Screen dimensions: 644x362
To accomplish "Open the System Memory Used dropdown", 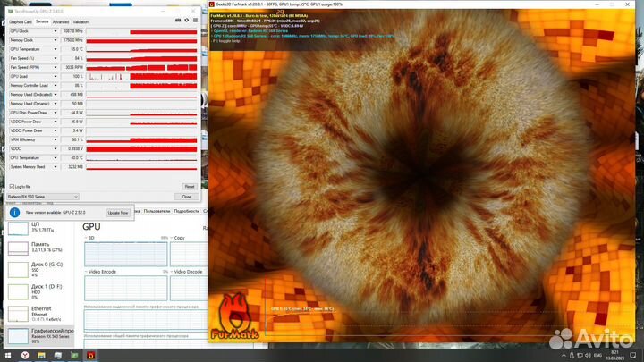I will (55, 166).
